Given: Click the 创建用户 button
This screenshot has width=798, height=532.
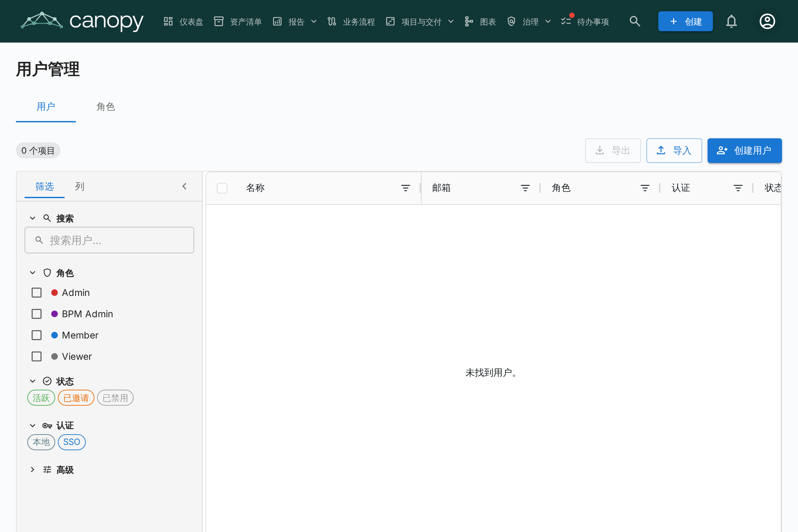Looking at the screenshot, I should tap(744, 150).
